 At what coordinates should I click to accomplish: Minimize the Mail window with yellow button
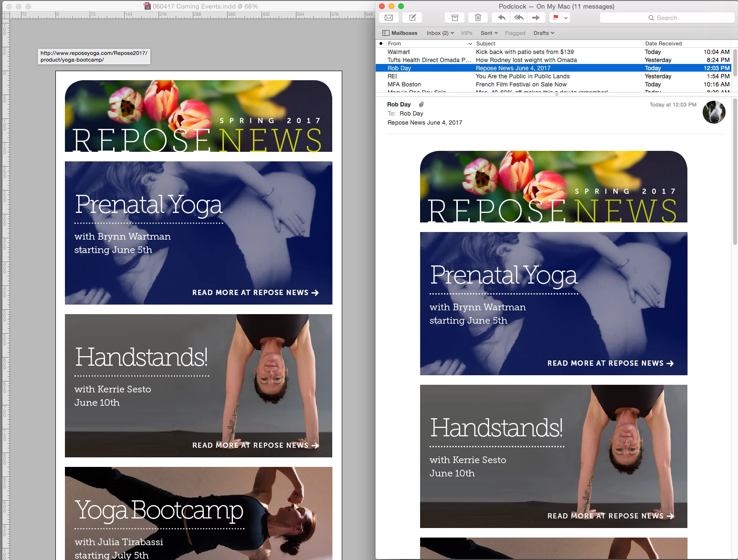point(391,6)
